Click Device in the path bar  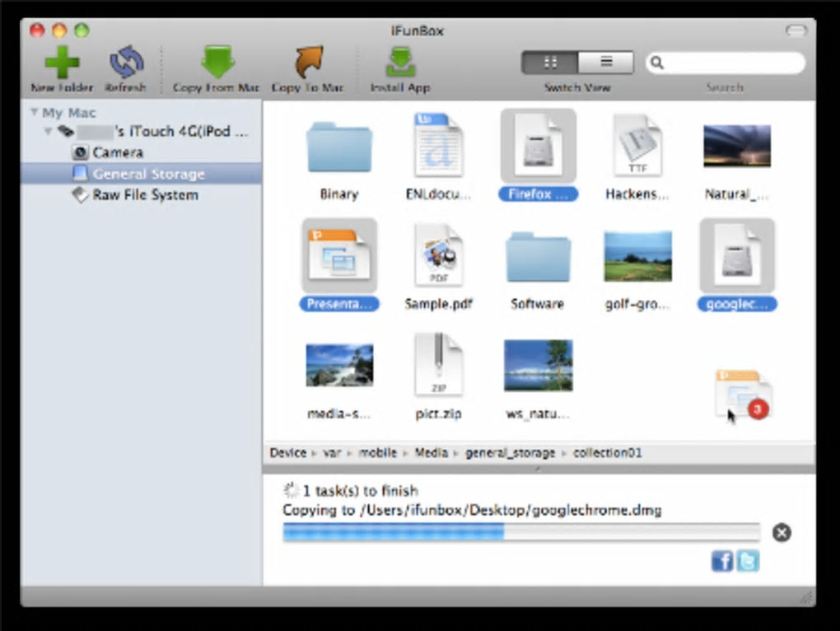(x=287, y=453)
